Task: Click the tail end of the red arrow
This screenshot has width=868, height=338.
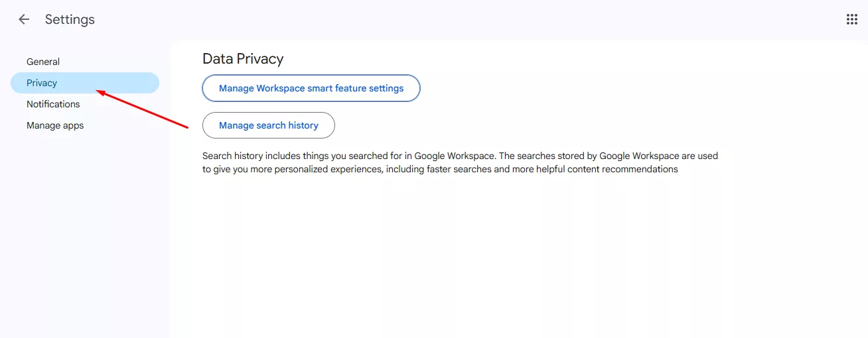Action: point(188,127)
